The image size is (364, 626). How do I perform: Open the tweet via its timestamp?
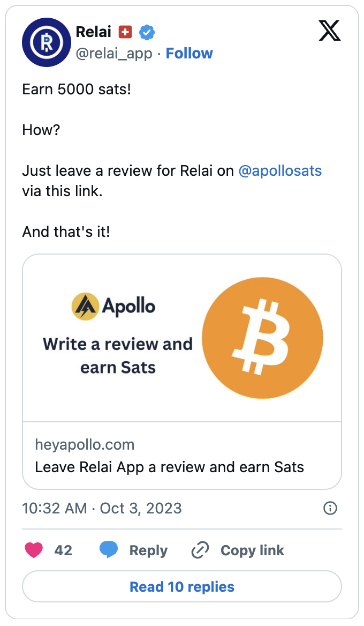[x=101, y=508]
